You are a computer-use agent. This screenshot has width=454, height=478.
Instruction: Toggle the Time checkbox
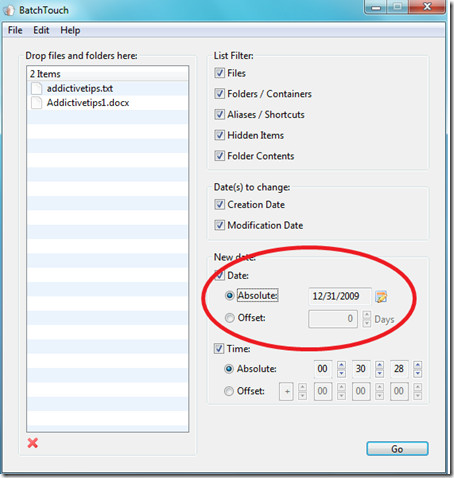[x=219, y=349]
